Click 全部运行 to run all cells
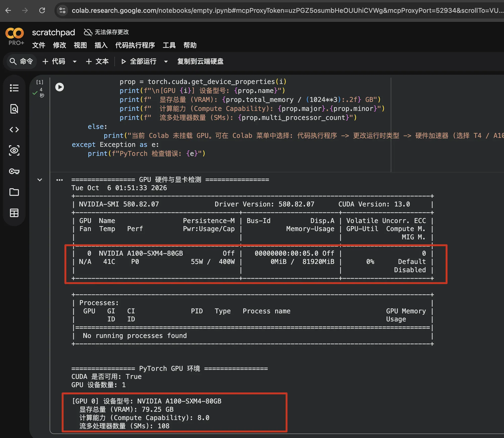 pyautogui.click(x=139, y=61)
